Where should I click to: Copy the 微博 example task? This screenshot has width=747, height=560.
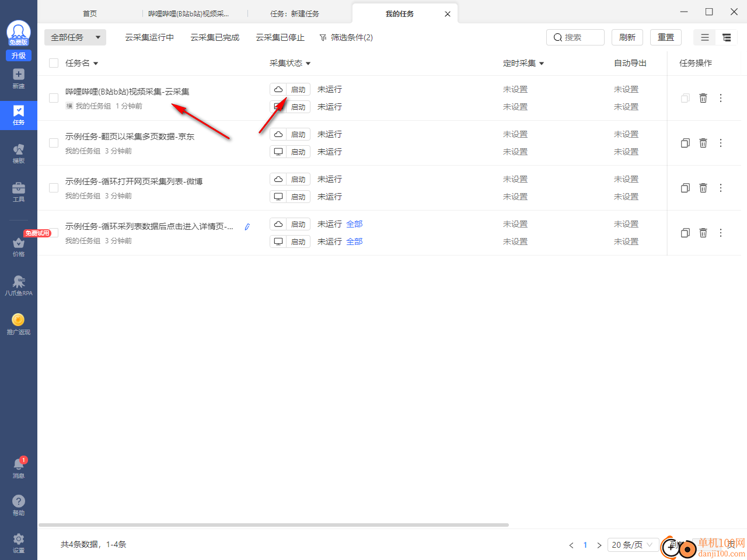685,188
